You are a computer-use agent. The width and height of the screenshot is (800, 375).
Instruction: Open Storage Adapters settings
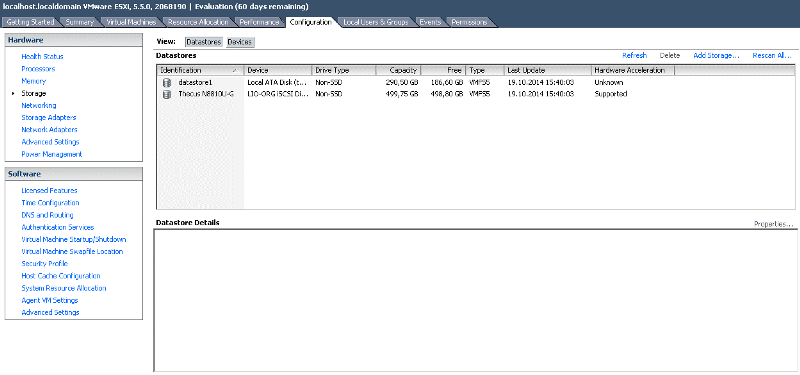click(x=49, y=118)
